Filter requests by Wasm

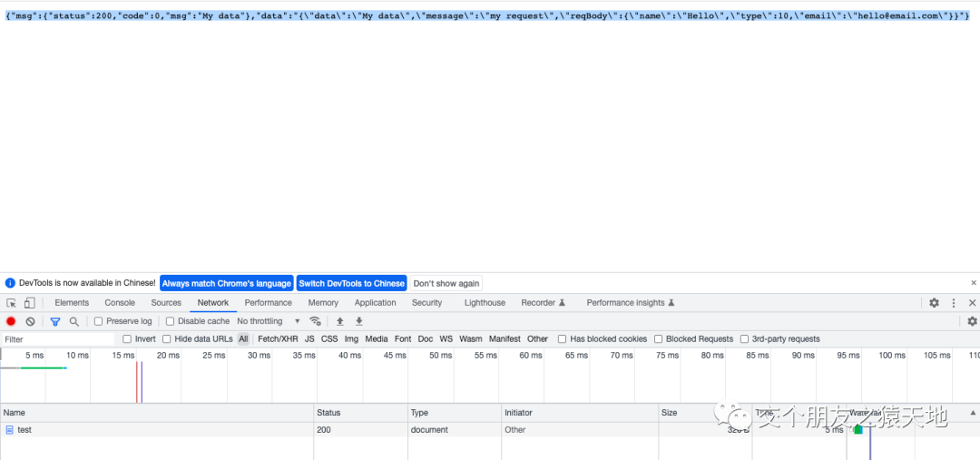(471, 338)
